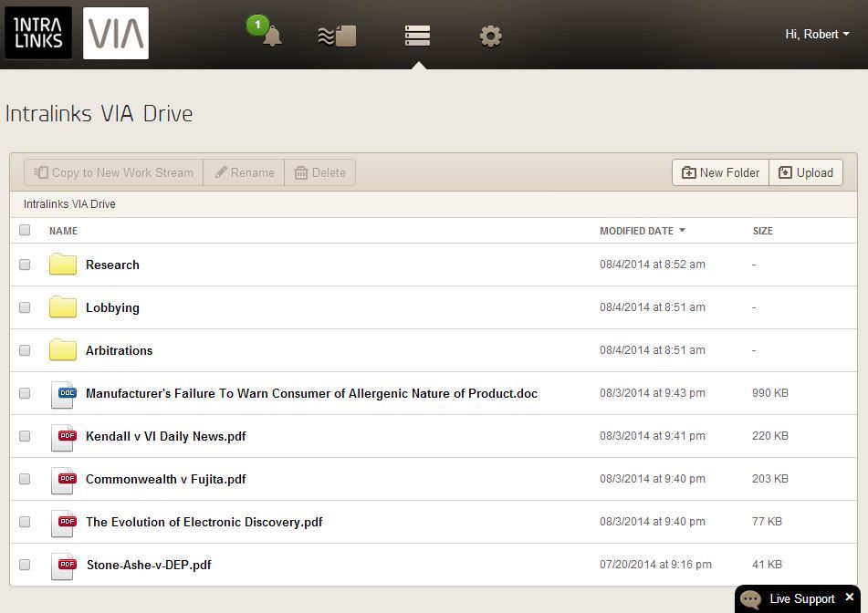Open the Lobbying folder name
Viewport: 868px width, 613px height.
112,307
